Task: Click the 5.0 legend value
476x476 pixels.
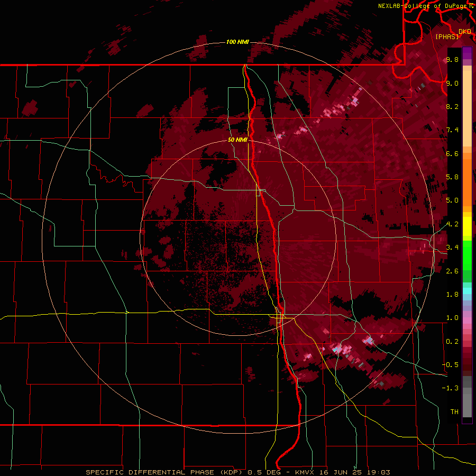Action: tap(452, 200)
